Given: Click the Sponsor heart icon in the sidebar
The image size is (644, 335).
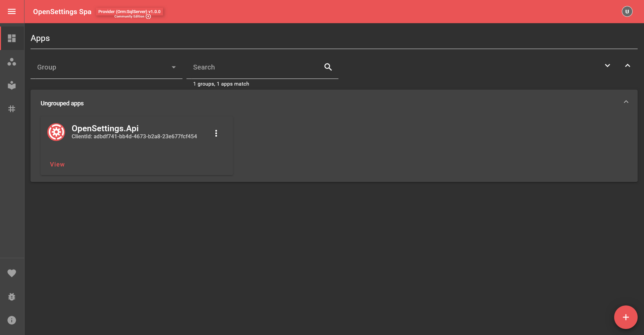Looking at the screenshot, I should (12, 273).
